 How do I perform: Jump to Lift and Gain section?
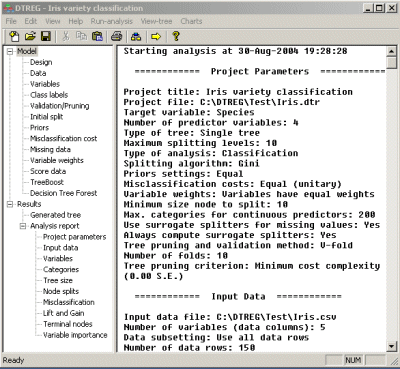63,313
